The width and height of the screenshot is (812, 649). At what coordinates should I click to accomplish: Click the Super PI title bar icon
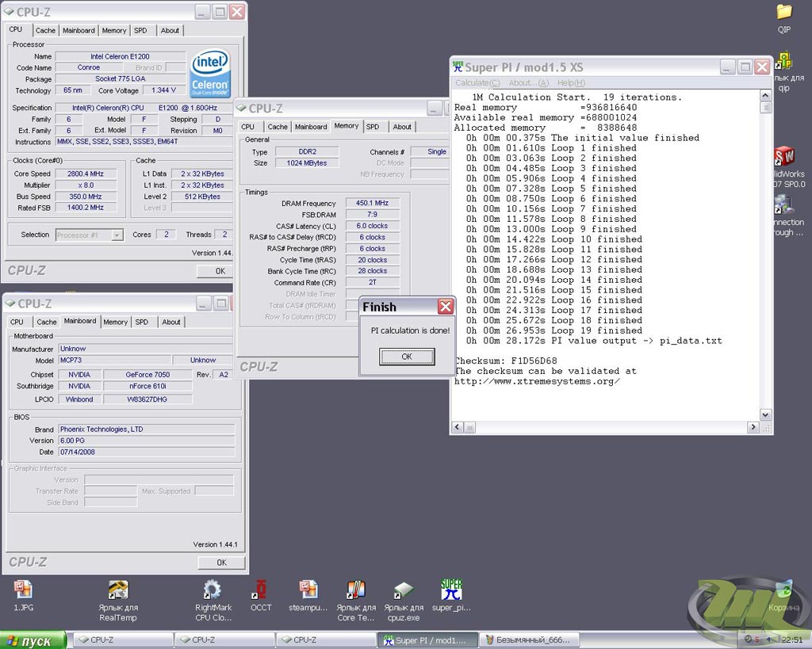[458, 67]
